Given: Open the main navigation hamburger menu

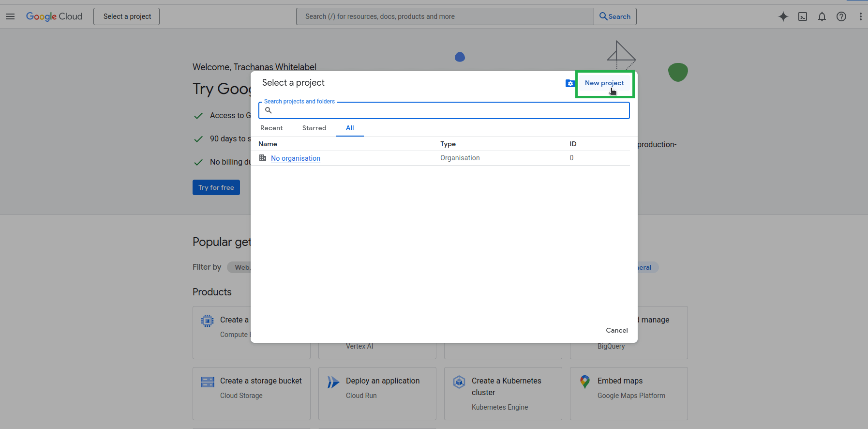Looking at the screenshot, I should click(10, 16).
